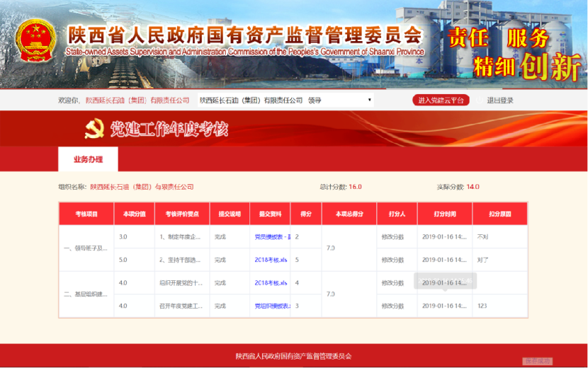
Task: Click the 党建工作年度考核 banner title
Action: click(x=169, y=130)
